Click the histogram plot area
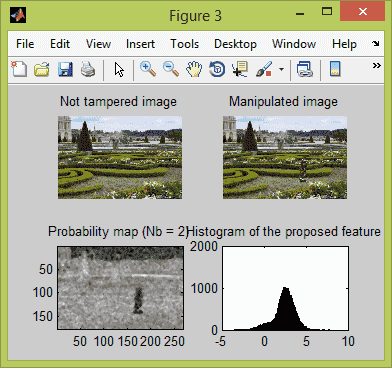392x368 pixels. coord(285,288)
